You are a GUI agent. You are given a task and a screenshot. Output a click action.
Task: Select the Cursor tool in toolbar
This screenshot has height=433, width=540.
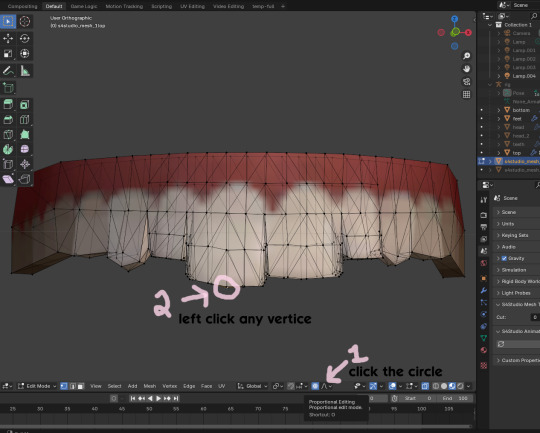[24, 21]
